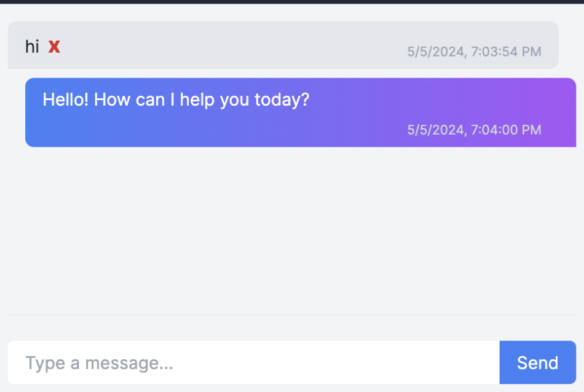
Task: Click the Send button
Action: tap(537, 363)
